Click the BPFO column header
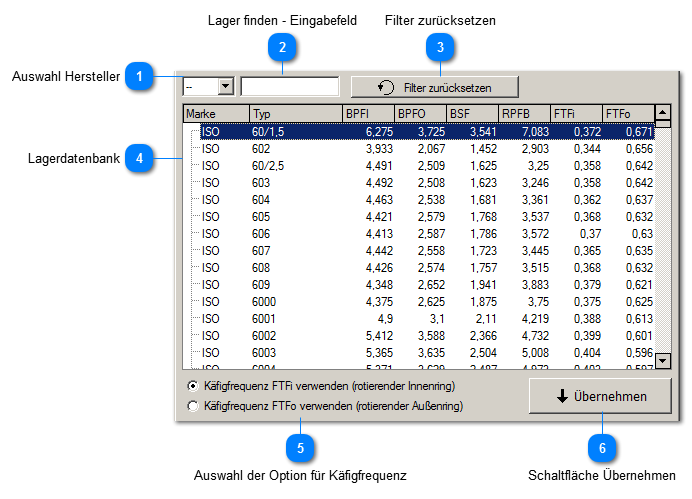The height and width of the screenshot is (499, 692). [420, 114]
